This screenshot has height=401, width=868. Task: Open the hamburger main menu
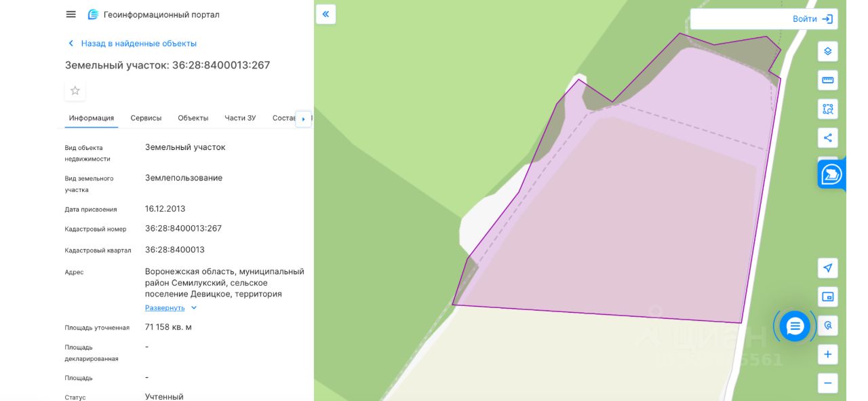(x=71, y=14)
